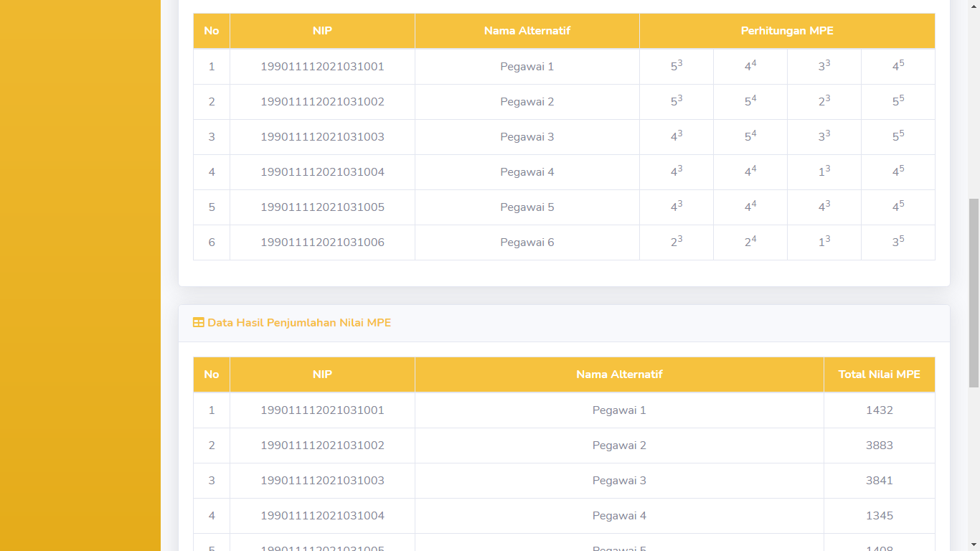Click Pegawai 5 name in the top table
Viewport: 980px width, 551px height.
point(527,207)
